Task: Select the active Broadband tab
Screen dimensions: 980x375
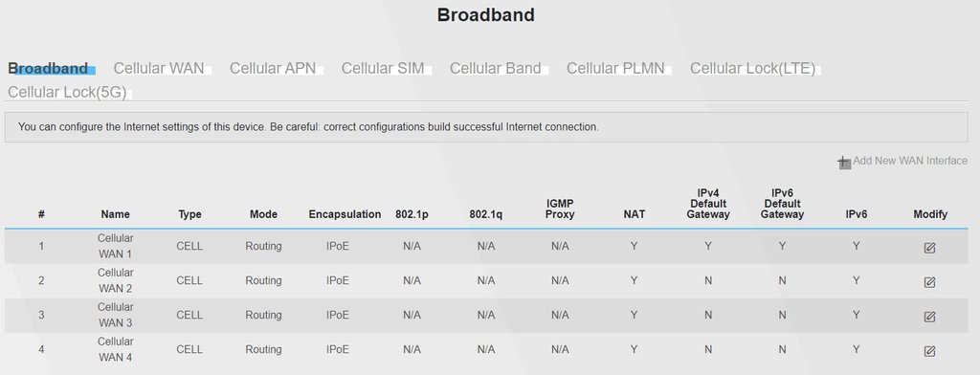Action: coord(48,68)
